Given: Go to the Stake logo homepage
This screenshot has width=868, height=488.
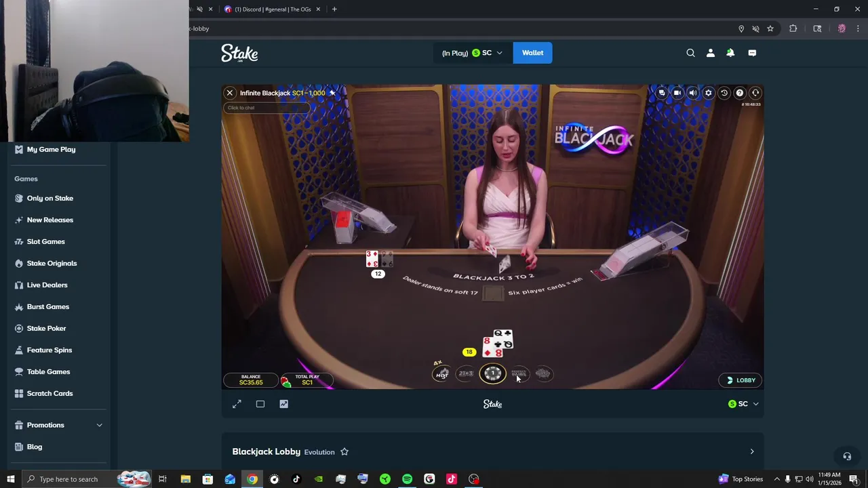Looking at the screenshot, I should click(x=239, y=53).
